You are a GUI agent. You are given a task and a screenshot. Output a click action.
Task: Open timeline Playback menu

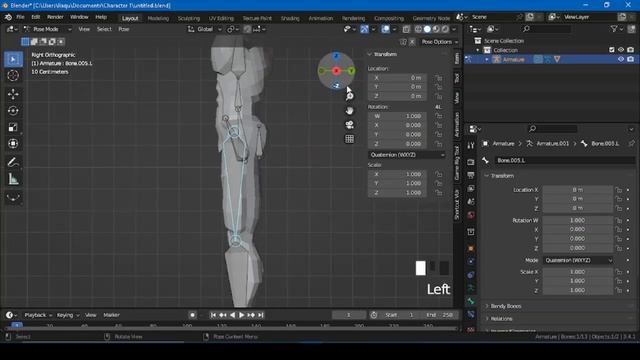click(38, 315)
